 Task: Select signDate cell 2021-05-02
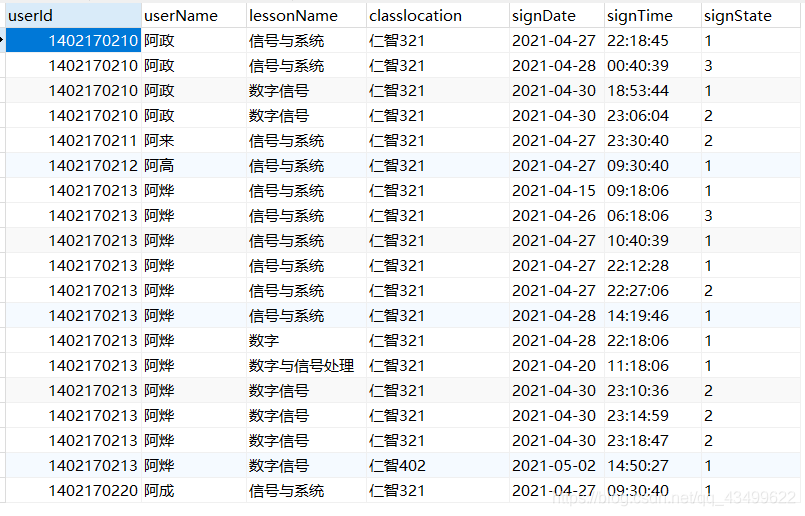557,466
